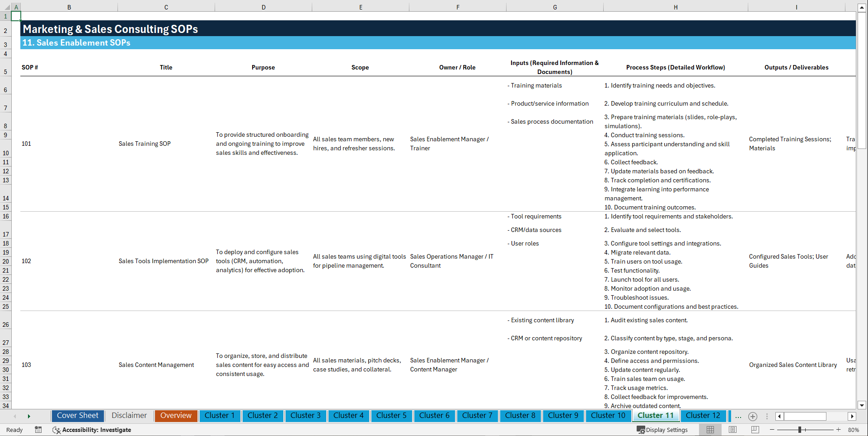Click Zoom Out minus icon
Screen dimensions: 868x436
tap(772, 430)
